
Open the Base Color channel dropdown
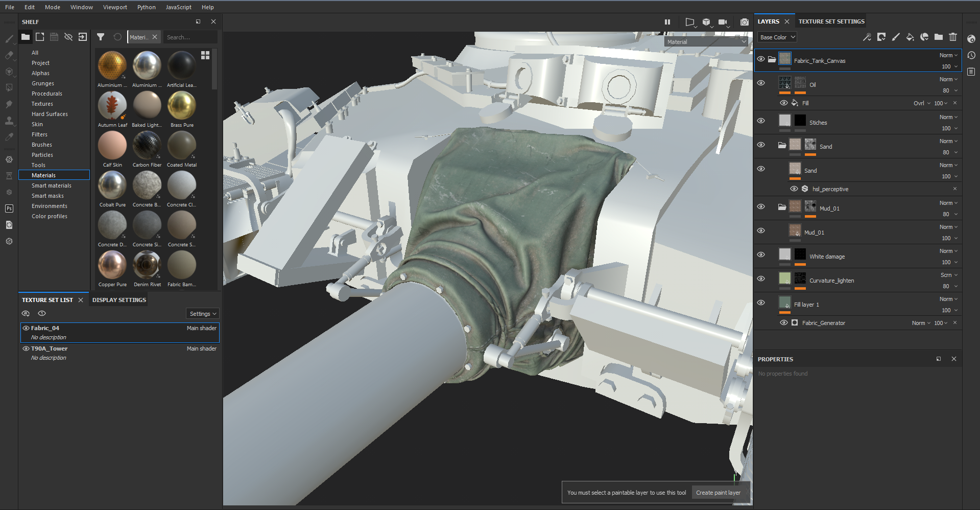[777, 37]
